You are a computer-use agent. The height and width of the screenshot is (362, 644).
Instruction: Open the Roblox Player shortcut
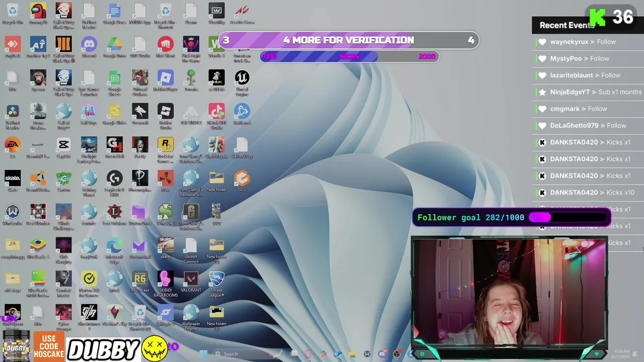tap(166, 81)
